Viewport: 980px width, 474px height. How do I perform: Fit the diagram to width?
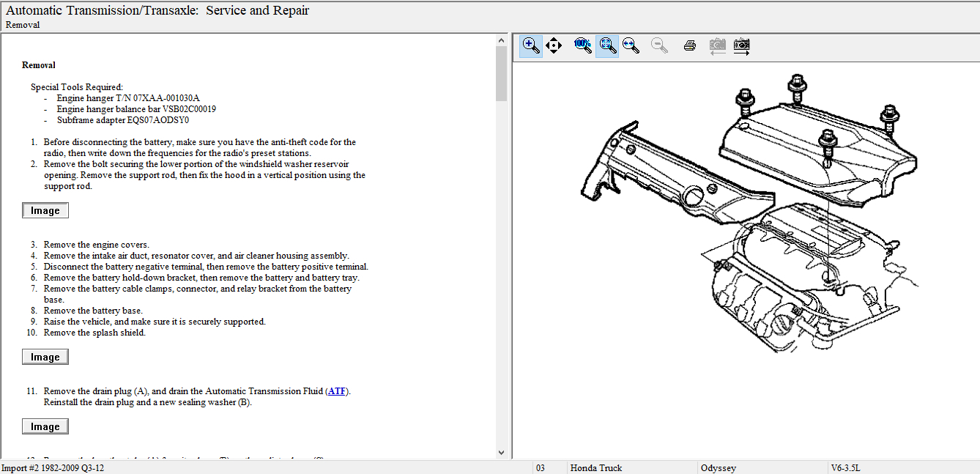pyautogui.click(x=631, y=46)
